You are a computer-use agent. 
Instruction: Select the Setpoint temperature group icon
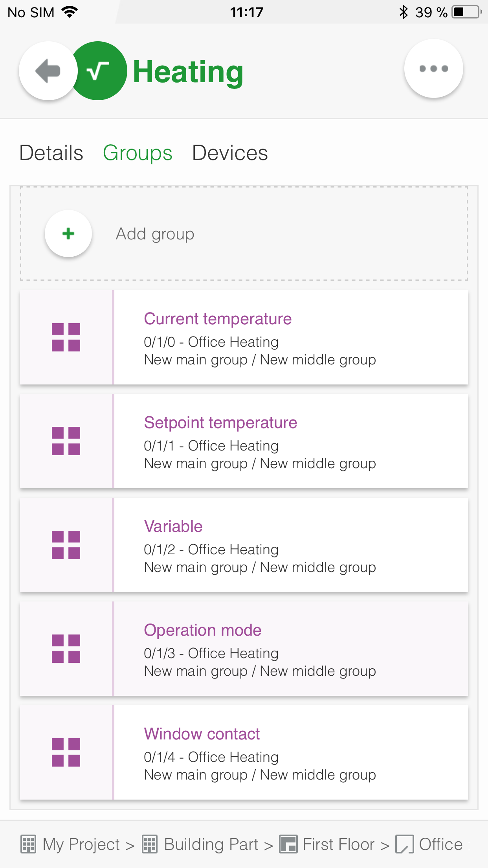[66, 441]
